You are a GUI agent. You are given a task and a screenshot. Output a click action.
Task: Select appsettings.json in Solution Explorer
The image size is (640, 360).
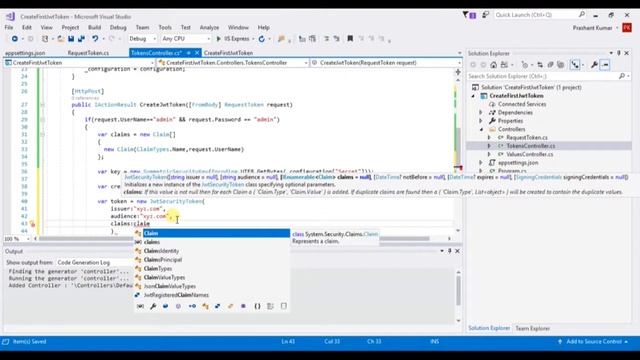pyautogui.click(x=518, y=162)
